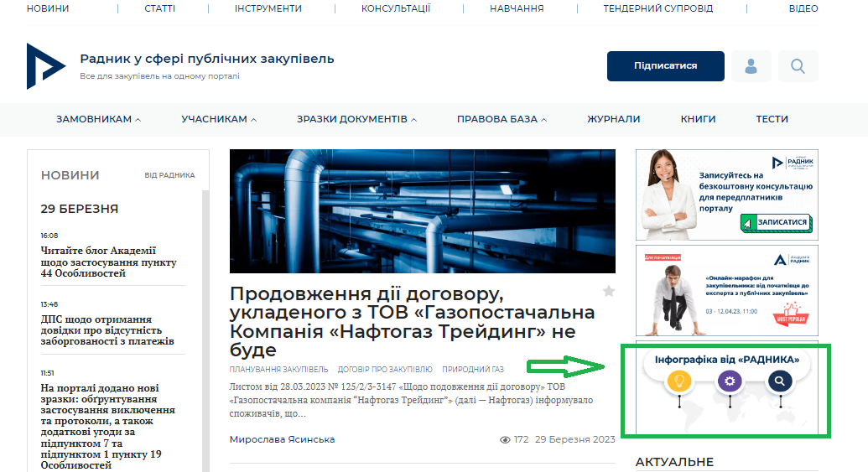The image size is (868, 472).
Task: Select the ПЛАНУВАННЯ ЗАКУПІВЕЛЬ tag
Action: 278,369
